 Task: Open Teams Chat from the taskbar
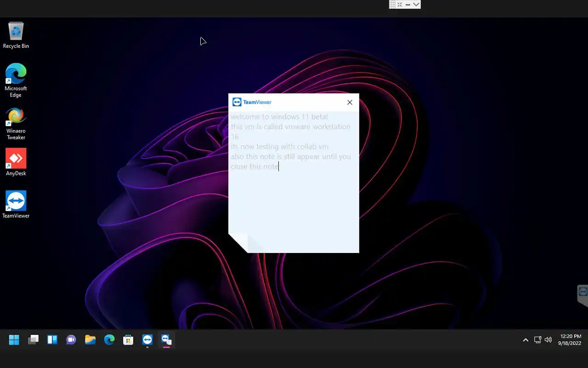click(x=71, y=340)
